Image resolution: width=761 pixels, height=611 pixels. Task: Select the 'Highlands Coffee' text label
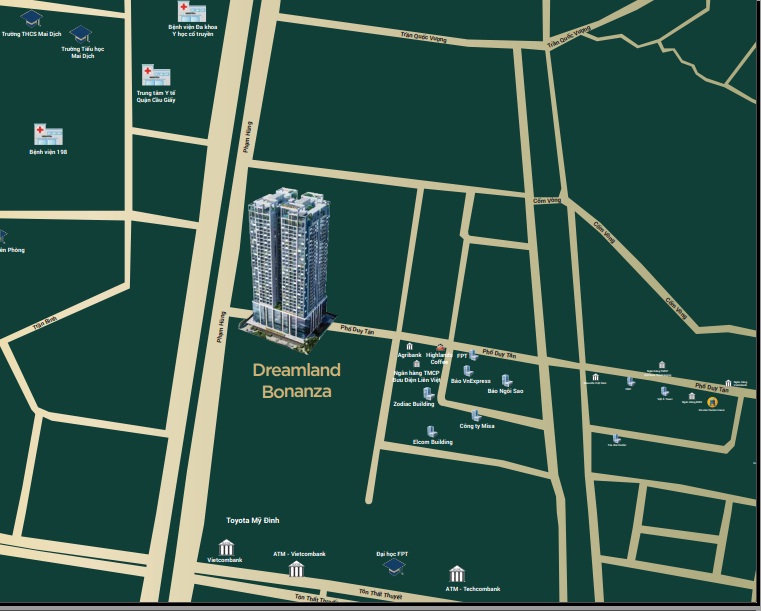[439, 359]
